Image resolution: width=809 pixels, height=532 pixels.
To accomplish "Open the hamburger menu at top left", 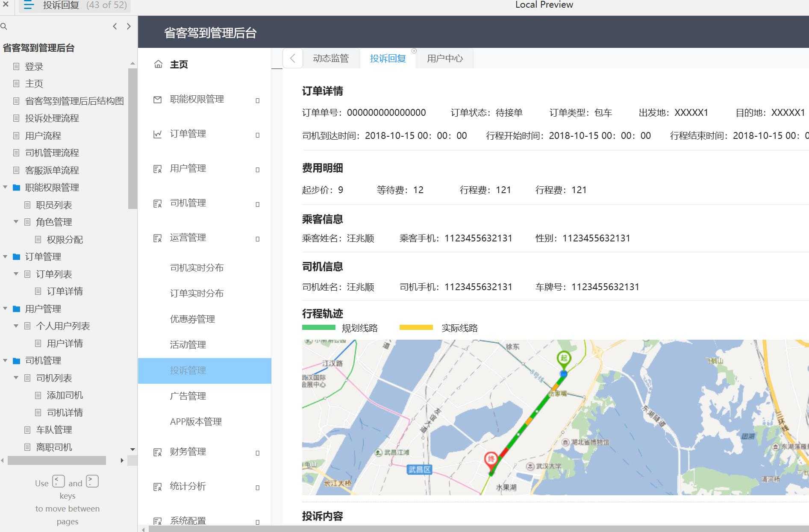I will click(28, 6).
